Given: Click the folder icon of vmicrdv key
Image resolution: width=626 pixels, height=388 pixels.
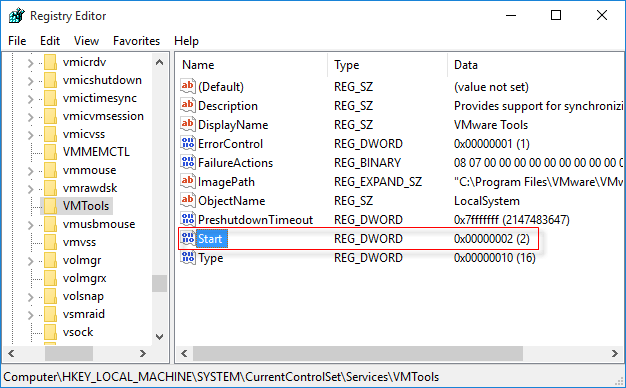Looking at the screenshot, I should 50,62.
